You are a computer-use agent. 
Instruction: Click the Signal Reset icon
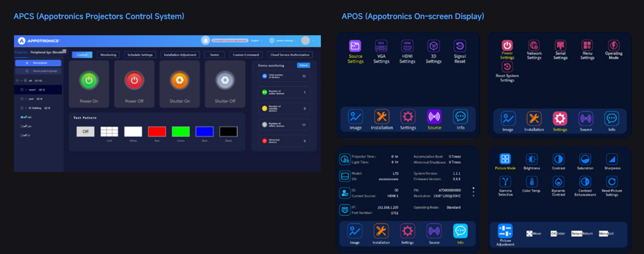[x=460, y=46]
